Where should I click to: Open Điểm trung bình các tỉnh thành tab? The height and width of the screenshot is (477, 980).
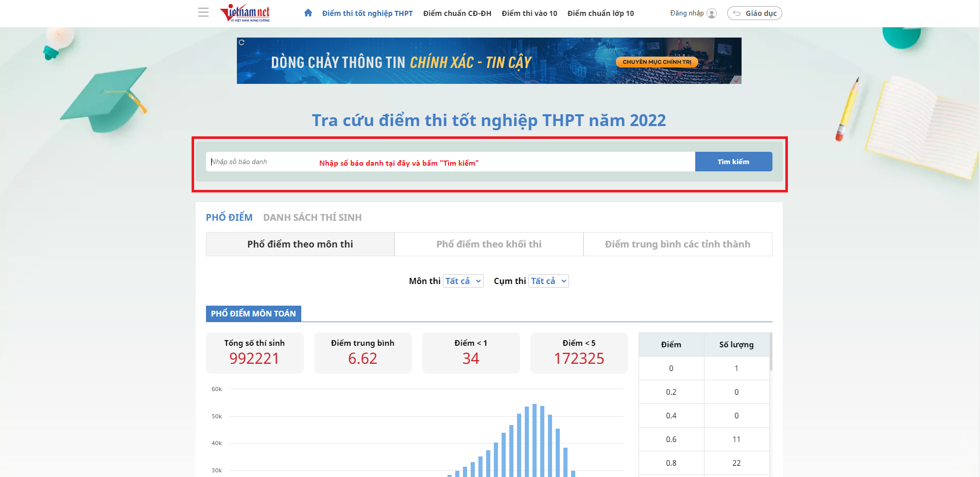pos(677,244)
